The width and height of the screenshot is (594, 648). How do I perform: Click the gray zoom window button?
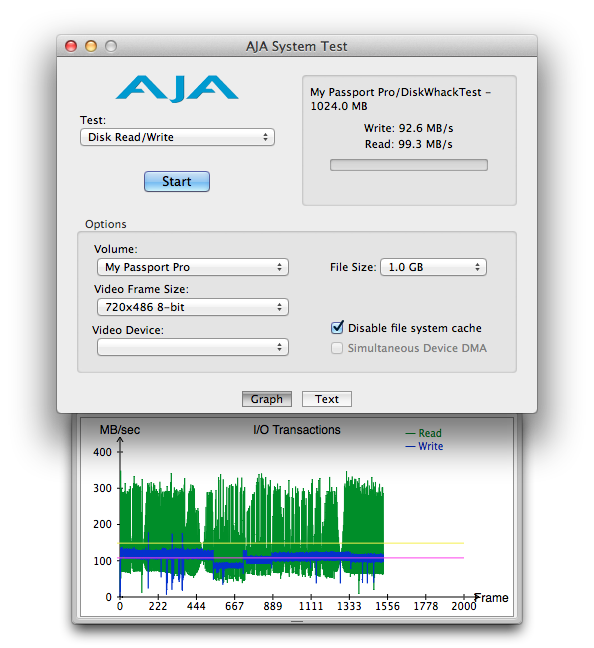[111, 46]
